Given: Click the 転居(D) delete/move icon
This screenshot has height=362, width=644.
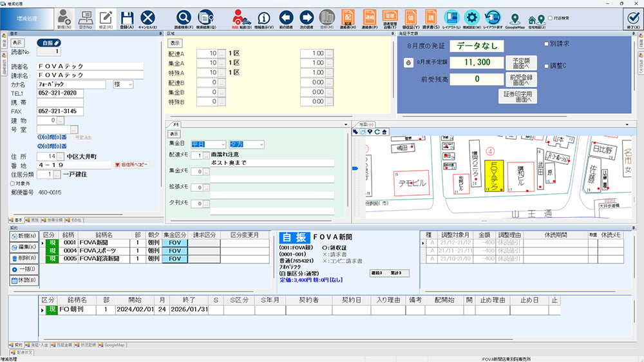Looking at the screenshot, I should point(241,19).
